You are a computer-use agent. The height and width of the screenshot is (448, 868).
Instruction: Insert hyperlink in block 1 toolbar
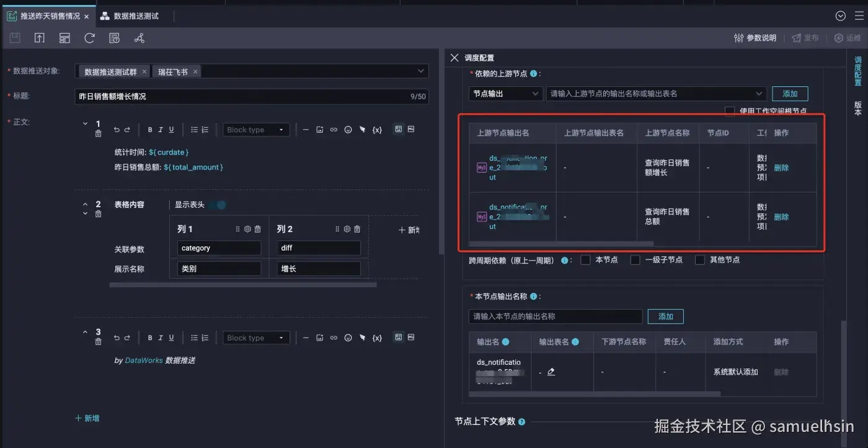[334, 130]
